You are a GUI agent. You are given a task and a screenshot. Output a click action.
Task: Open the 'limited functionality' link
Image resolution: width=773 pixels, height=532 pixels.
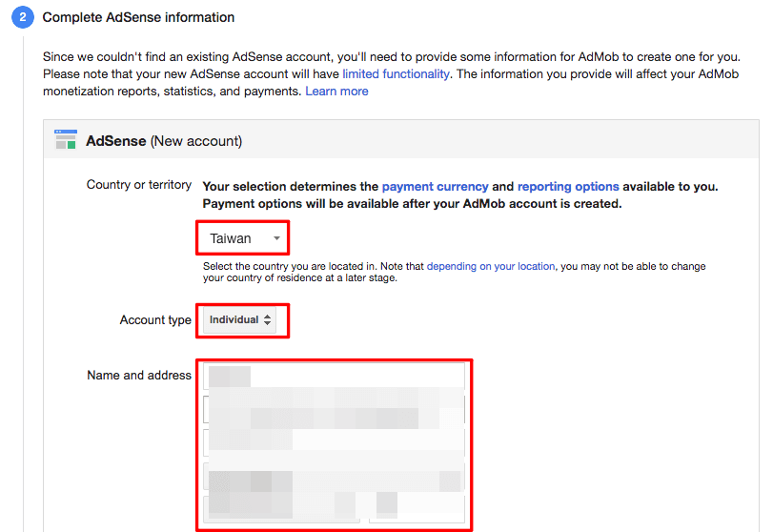tap(393, 73)
